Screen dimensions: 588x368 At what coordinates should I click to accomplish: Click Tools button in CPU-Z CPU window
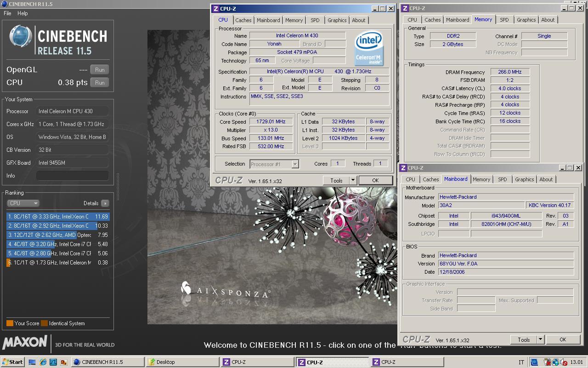(x=336, y=180)
